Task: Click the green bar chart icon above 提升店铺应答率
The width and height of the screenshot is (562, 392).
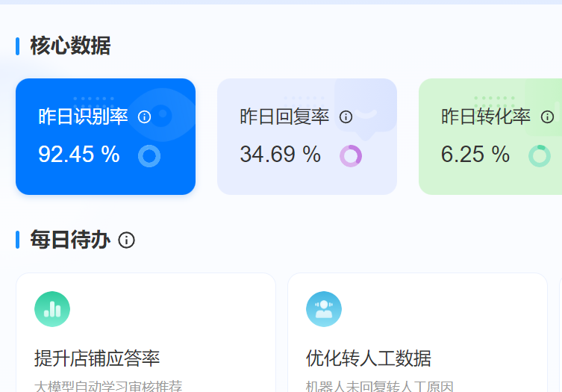Action: pyautogui.click(x=52, y=309)
